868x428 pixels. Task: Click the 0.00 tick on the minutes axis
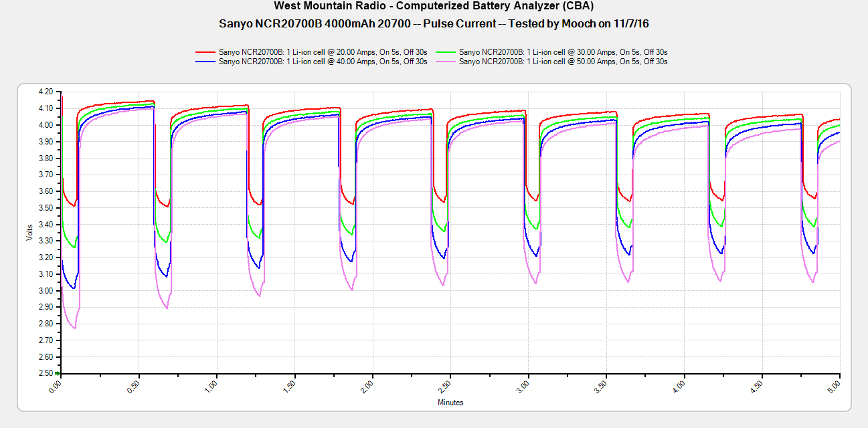coord(57,386)
